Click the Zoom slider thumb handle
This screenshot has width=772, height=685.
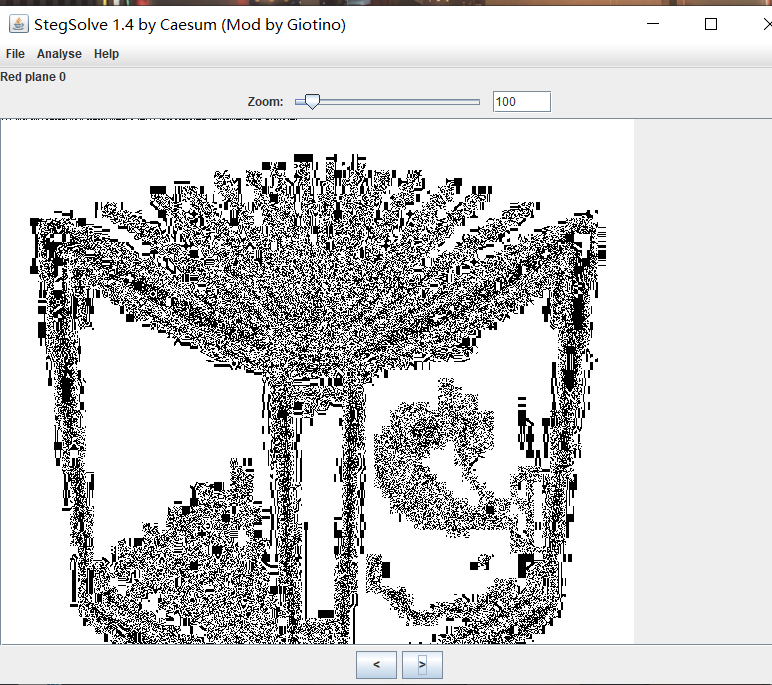[x=313, y=101]
